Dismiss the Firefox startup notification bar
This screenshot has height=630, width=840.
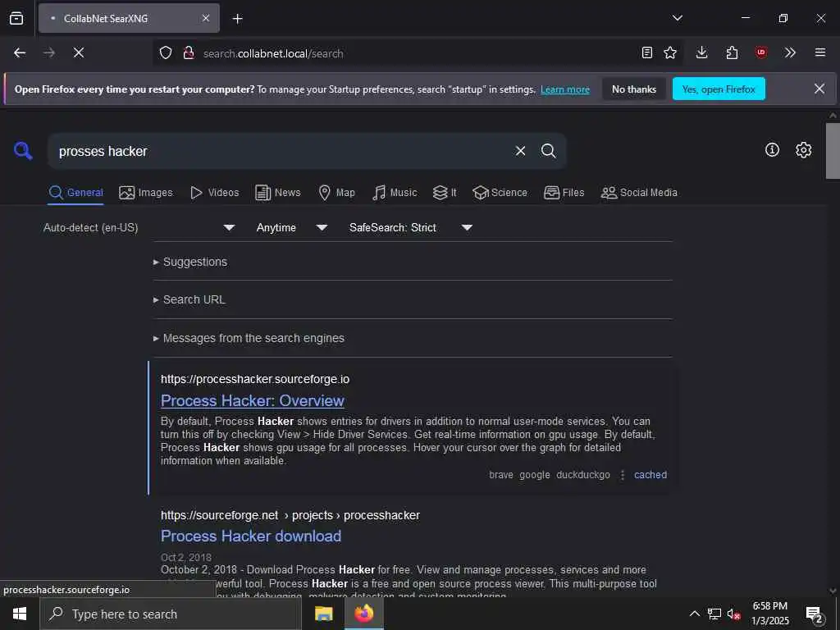pyautogui.click(x=819, y=89)
